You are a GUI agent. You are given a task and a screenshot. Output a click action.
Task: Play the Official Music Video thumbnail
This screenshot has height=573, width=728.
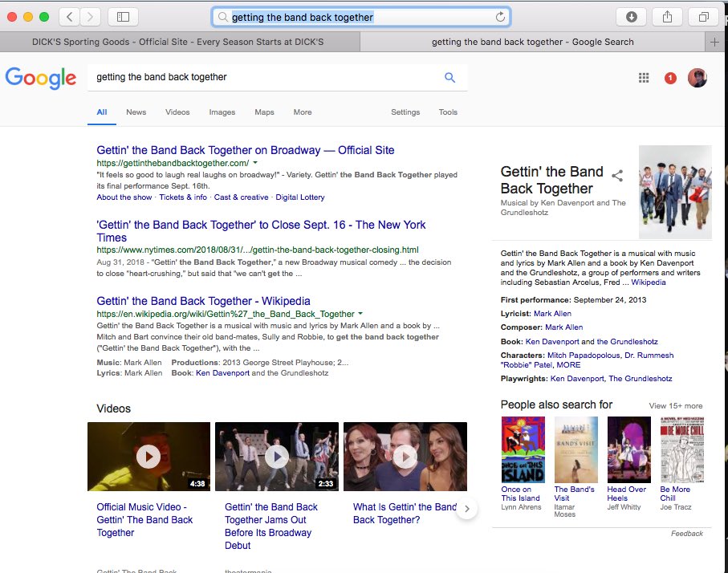148,457
